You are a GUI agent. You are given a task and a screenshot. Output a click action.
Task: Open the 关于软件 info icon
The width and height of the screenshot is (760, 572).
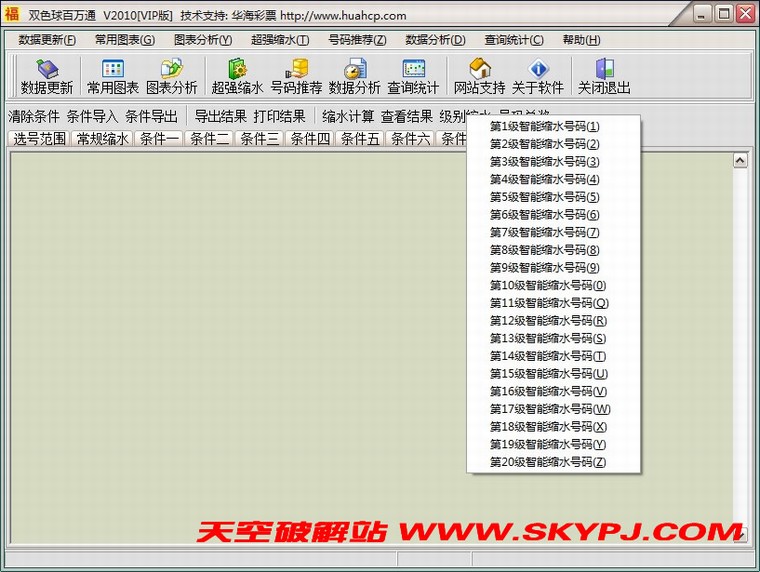(538, 76)
